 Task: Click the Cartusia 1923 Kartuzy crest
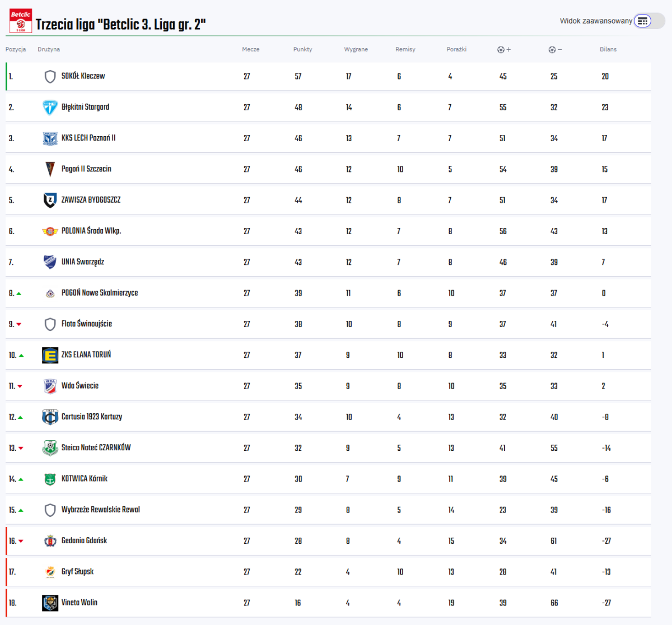point(50,417)
